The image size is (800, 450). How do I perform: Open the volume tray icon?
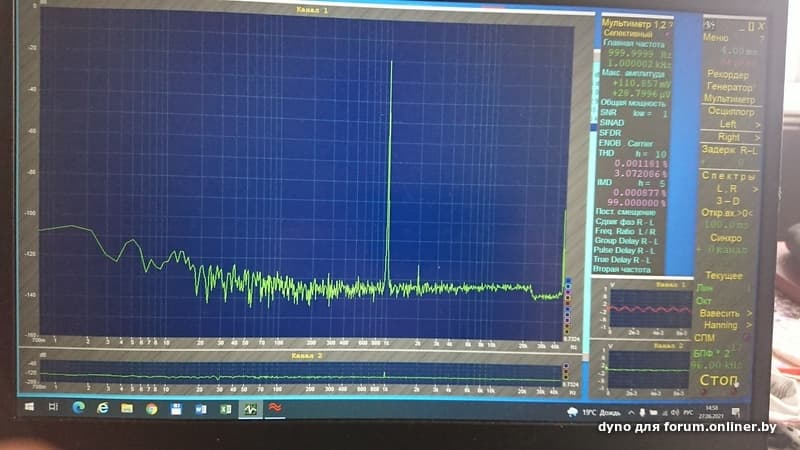674,412
